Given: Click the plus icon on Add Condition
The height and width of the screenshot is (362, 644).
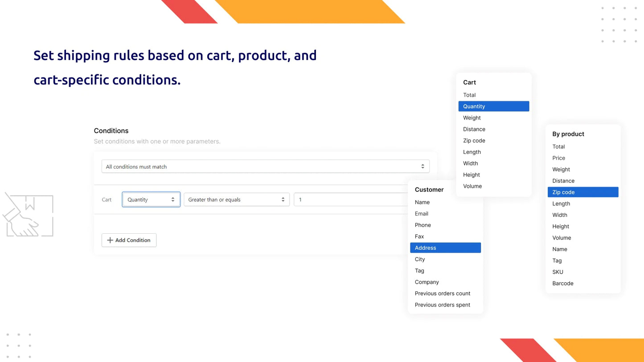Looking at the screenshot, I should [x=110, y=240].
